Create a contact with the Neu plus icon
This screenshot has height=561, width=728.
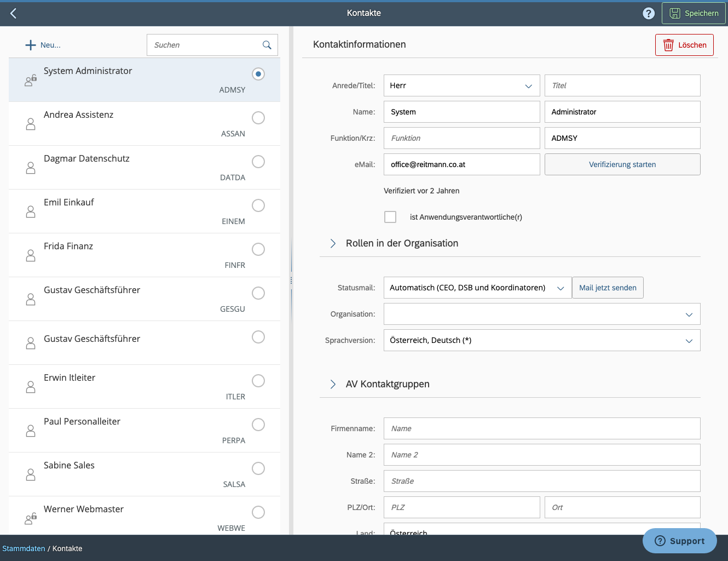[x=31, y=44]
